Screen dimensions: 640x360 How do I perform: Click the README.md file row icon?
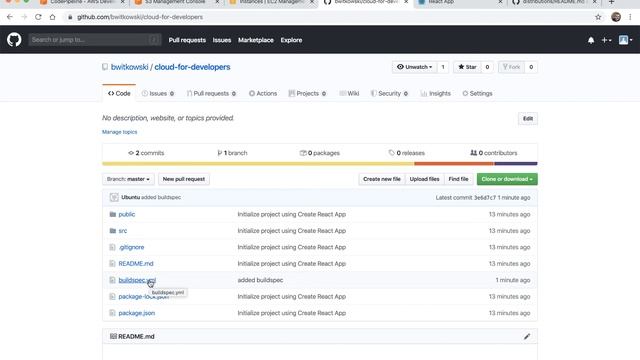tap(112, 264)
